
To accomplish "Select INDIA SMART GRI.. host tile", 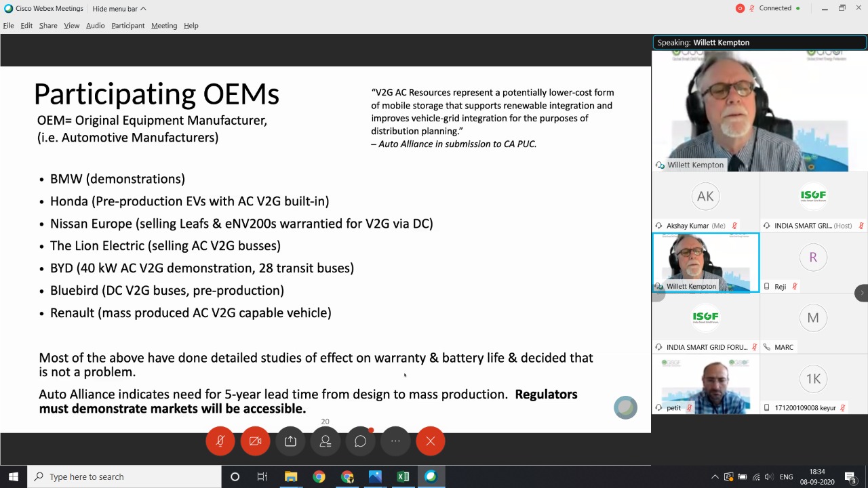I will 814,202.
